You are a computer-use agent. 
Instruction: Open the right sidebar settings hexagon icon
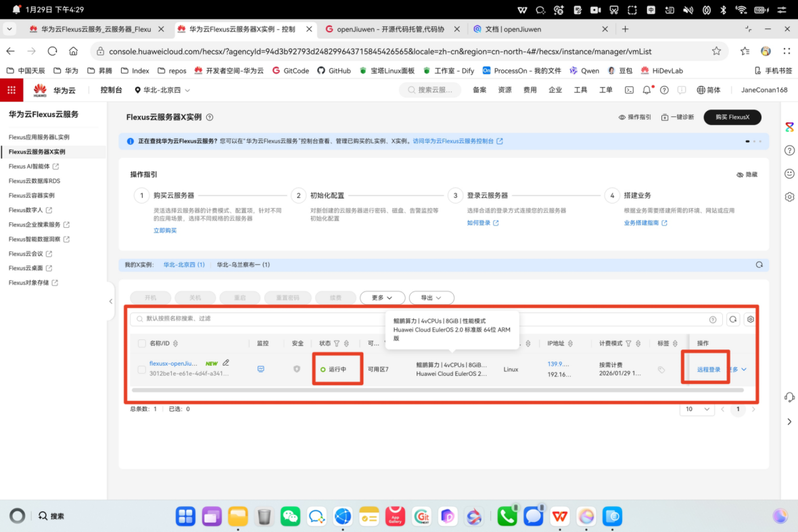point(789,196)
